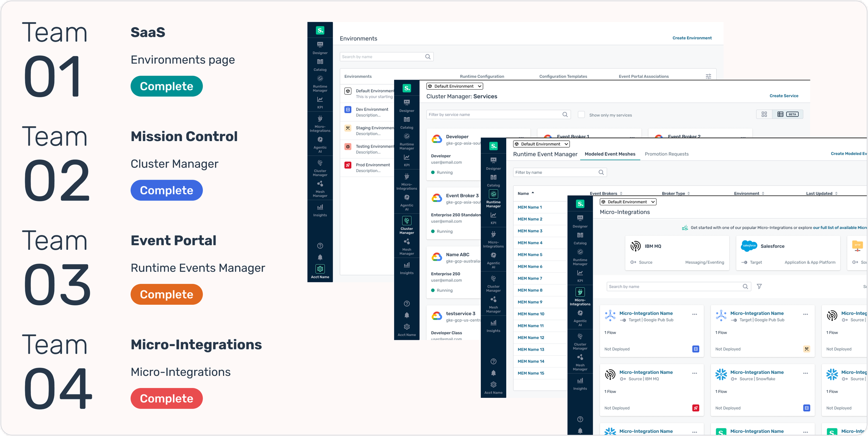Expand Default Environment dropdown in Micro-Integrations

[x=628, y=202]
